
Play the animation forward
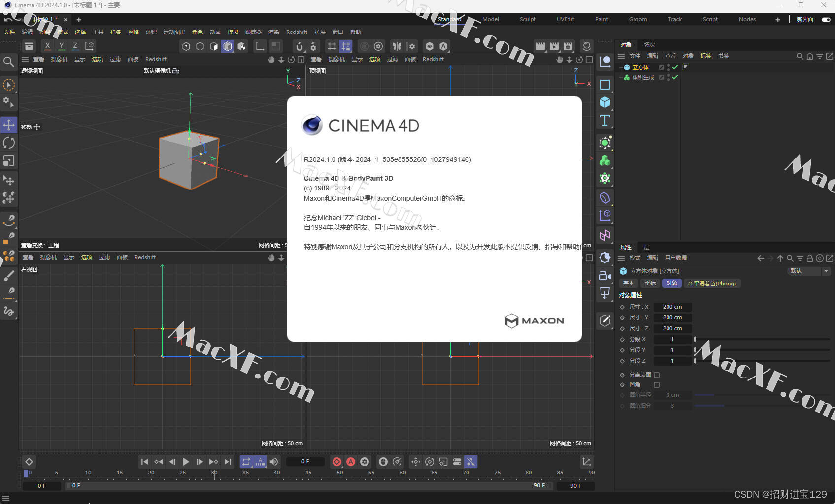pyautogui.click(x=186, y=462)
